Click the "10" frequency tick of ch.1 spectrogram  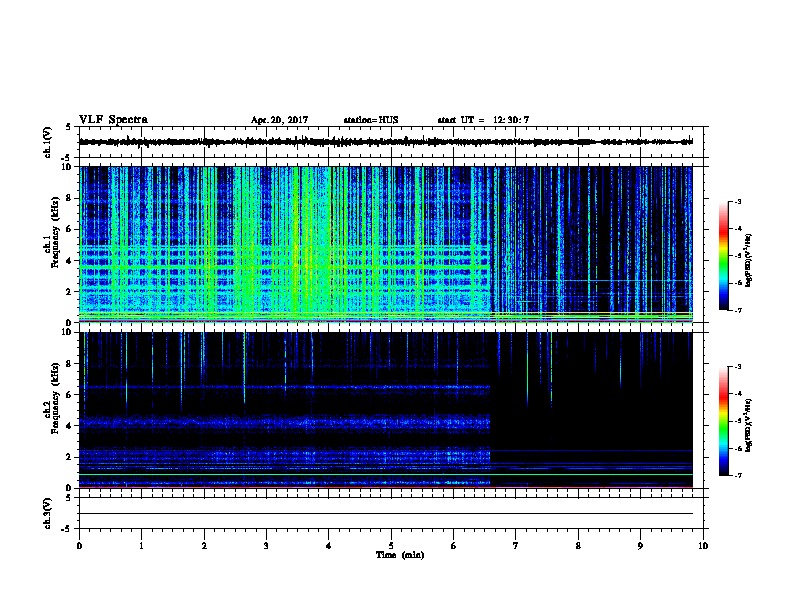pos(68,167)
